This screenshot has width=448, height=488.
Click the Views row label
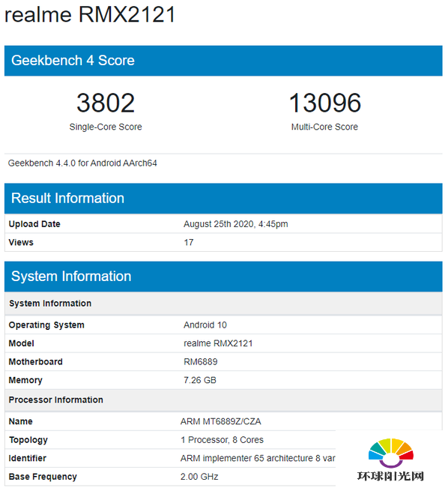[21, 242]
